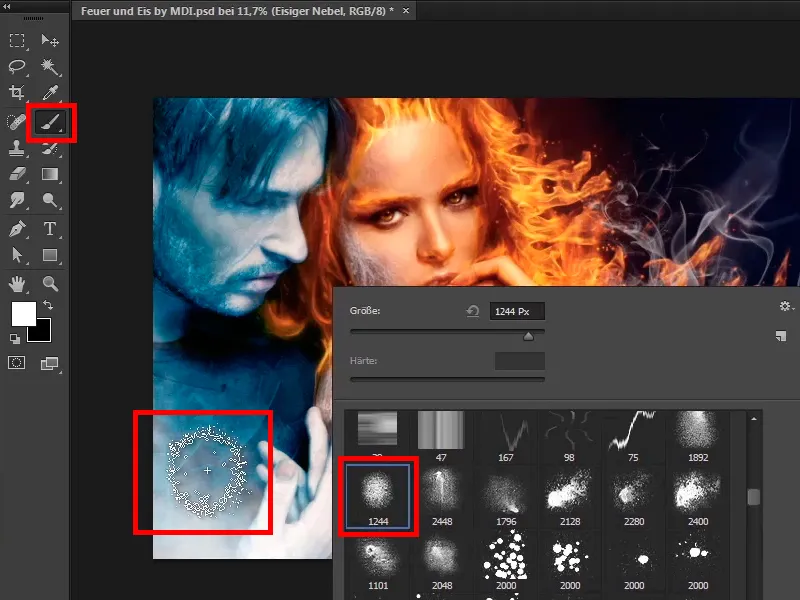Select the Rectangle shape tool
800x600 pixels.
[x=50, y=255]
